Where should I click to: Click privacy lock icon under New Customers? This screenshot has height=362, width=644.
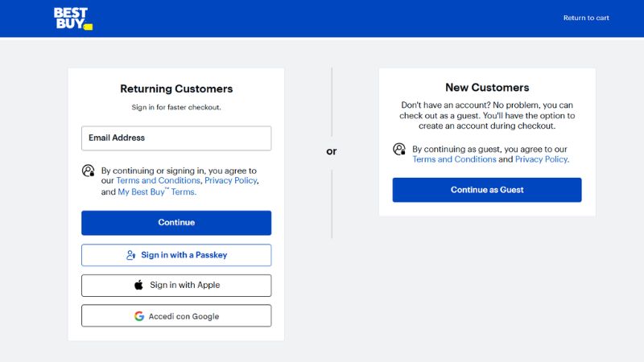click(x=399, y=149)
